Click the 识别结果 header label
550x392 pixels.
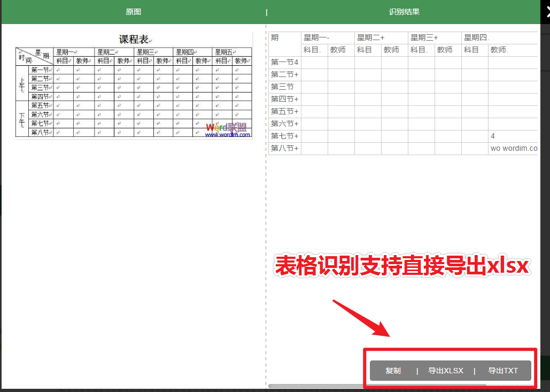point(404,12)
